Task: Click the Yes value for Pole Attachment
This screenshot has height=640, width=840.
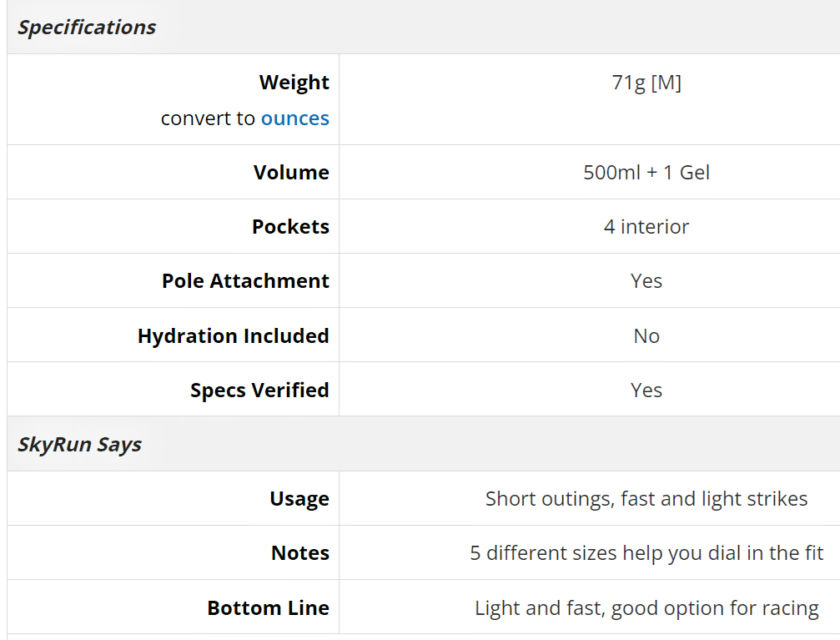Action: pyautogui.click(x=646, y=281)
